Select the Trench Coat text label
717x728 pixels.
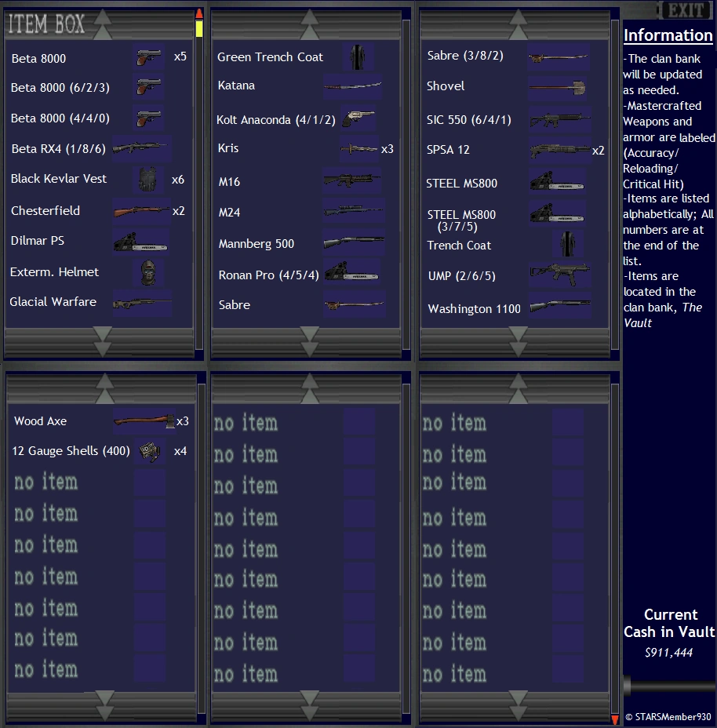click(x=459, y=246)
